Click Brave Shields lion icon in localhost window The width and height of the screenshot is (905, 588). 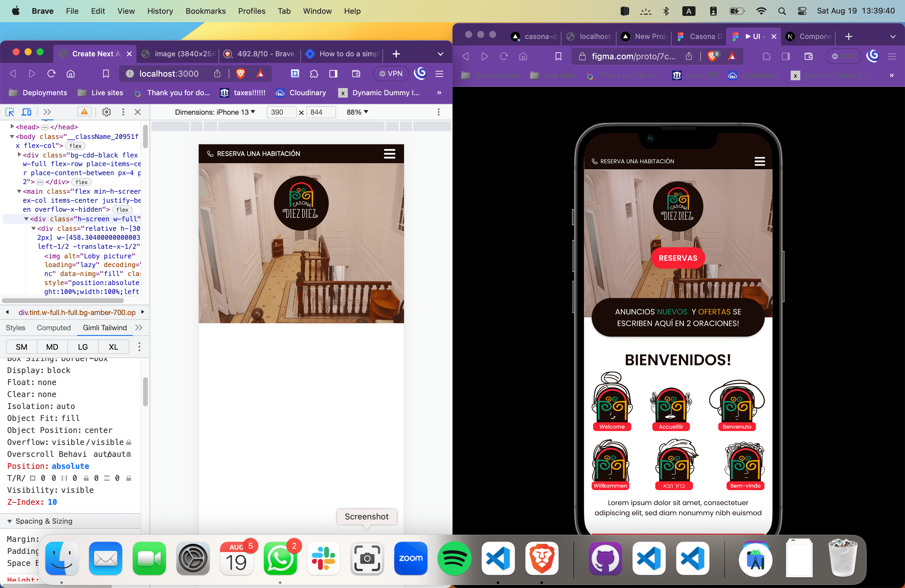point(240,73)
